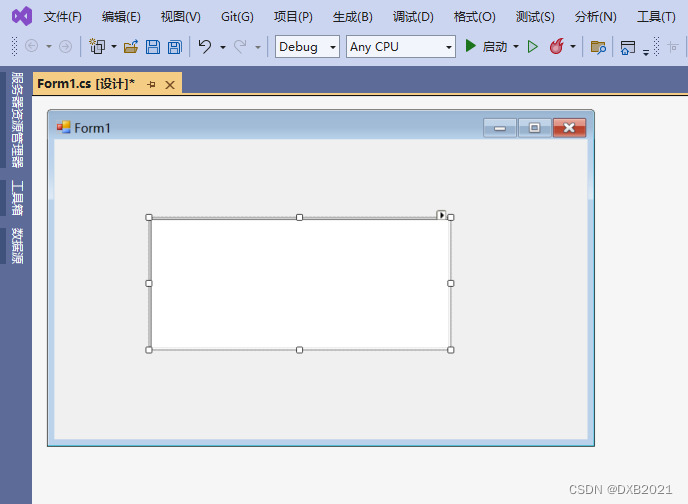
Task: Expand the redo history dropdown
Action: click(x=258, y=47)
